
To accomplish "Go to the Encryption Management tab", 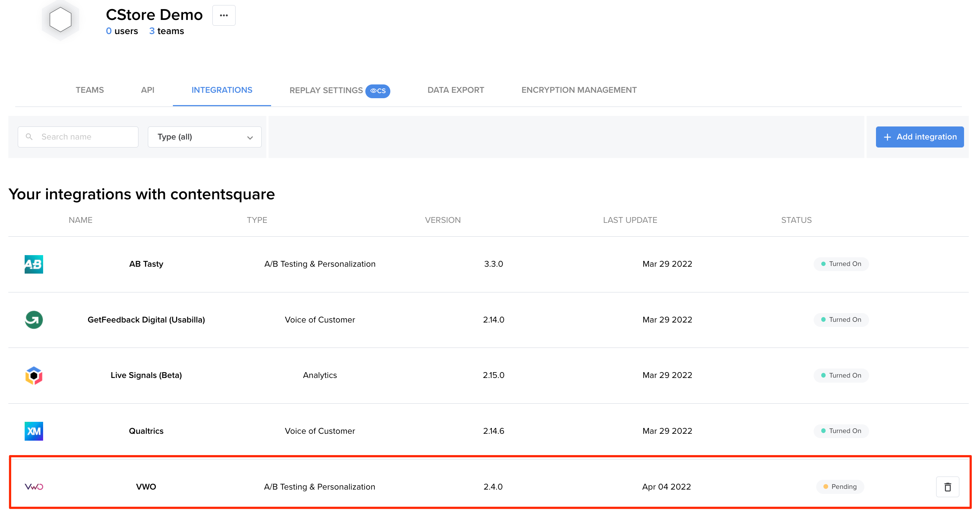I will (x=579, y=90).
